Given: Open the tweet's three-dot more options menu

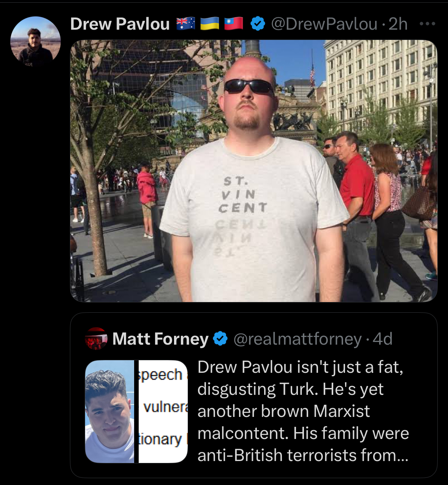Looking at the screenshot, I should [x=427, y=24].
